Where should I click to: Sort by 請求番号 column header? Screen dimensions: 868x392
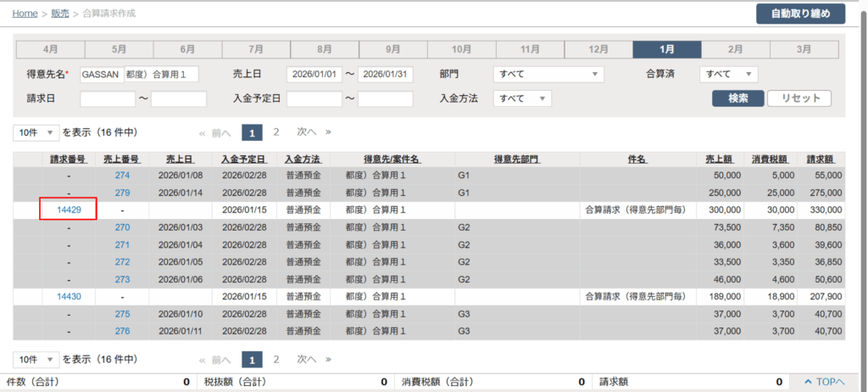69,159
